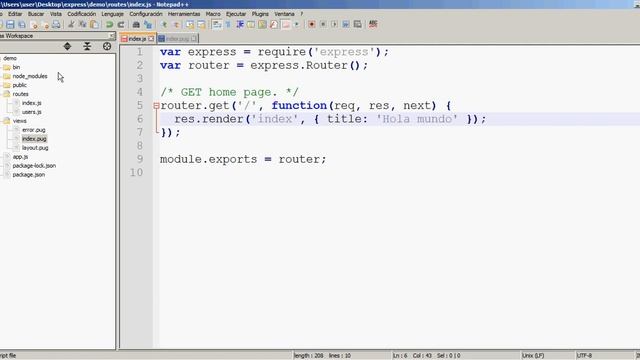Click the UTF-8 encoding status field

(x=605, y=356)
